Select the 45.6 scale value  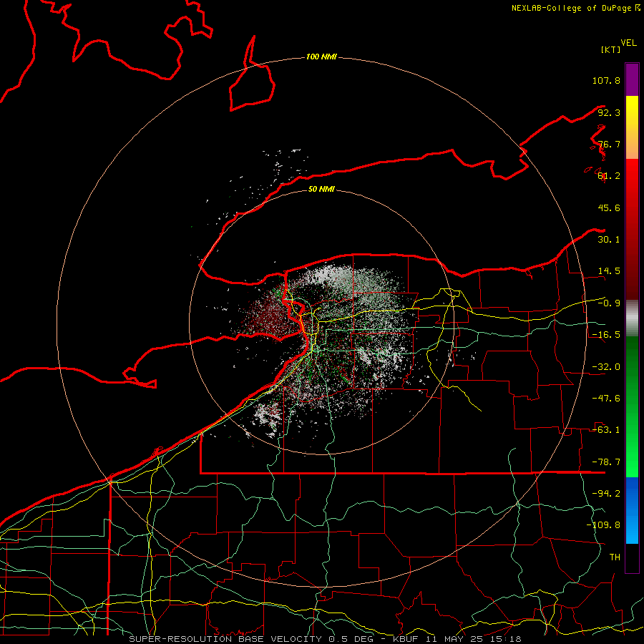609,208
